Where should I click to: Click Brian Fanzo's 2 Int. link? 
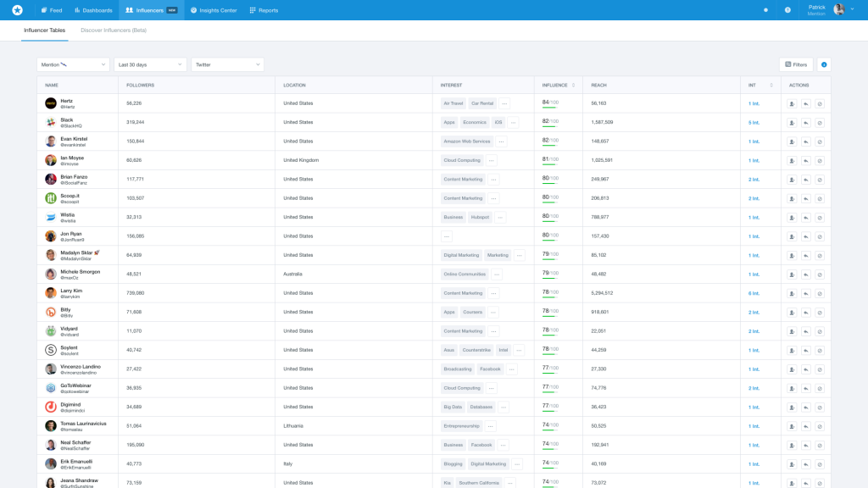click(x=754, y=180)
